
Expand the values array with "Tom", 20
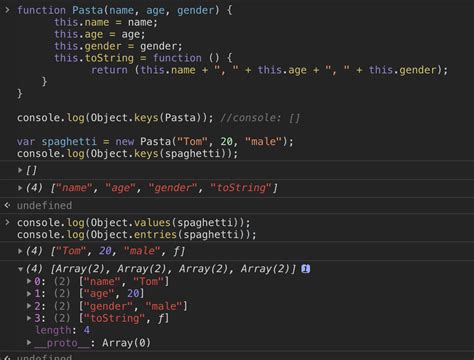tap(20, 251)
